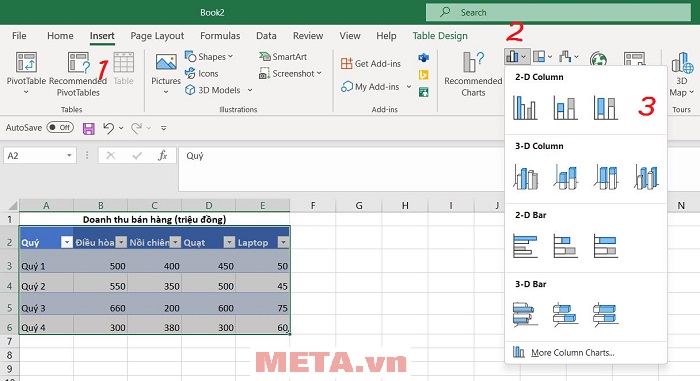This screenshot has height=381, width=700.
Task: Click the Insert Function fx icon
Action: point(162,155)
